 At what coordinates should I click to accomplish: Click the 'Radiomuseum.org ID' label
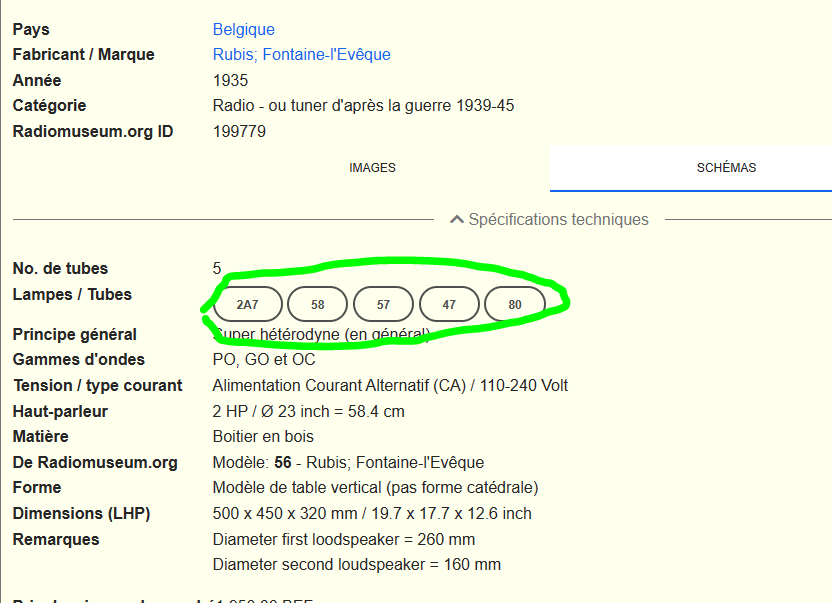[x=93, y=131]
